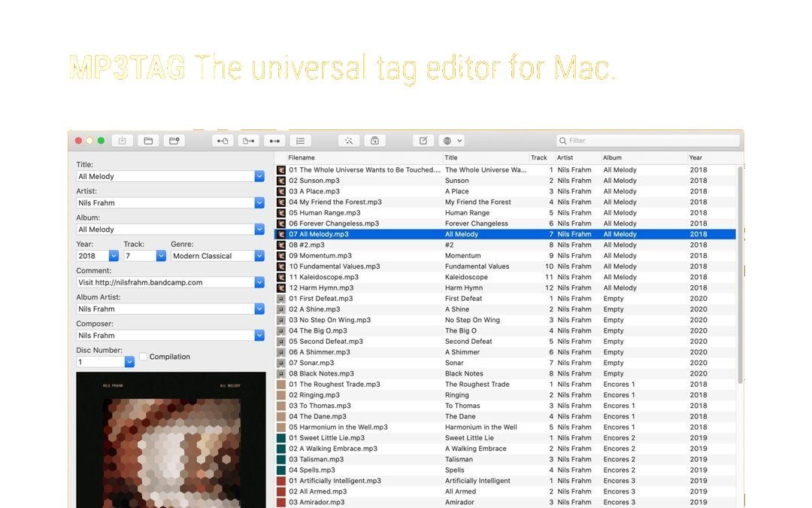The width and height of the screenshot is (812, 508).
Task: Select file 04 My Friend the Forest.mp3
Action: (335, 202)
